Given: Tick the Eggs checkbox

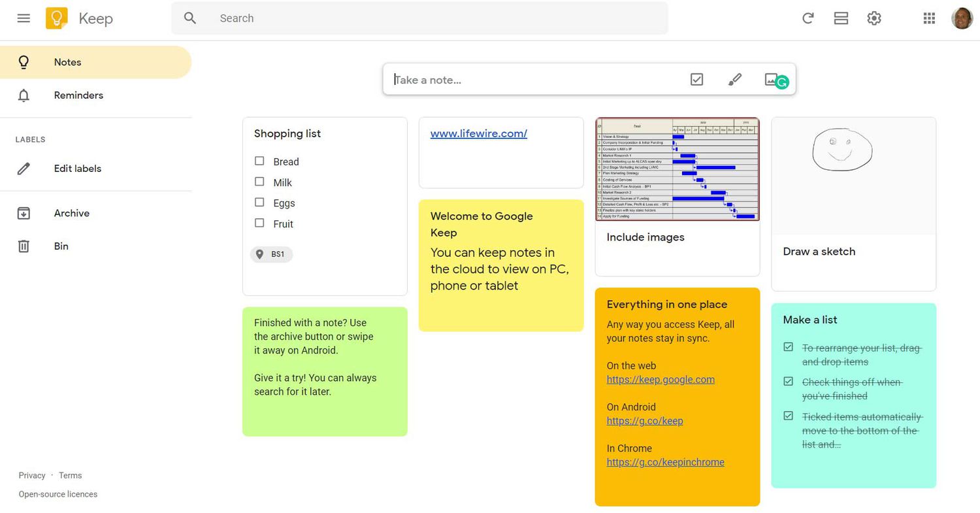Looking at the screenshot, I should point(259,203).
